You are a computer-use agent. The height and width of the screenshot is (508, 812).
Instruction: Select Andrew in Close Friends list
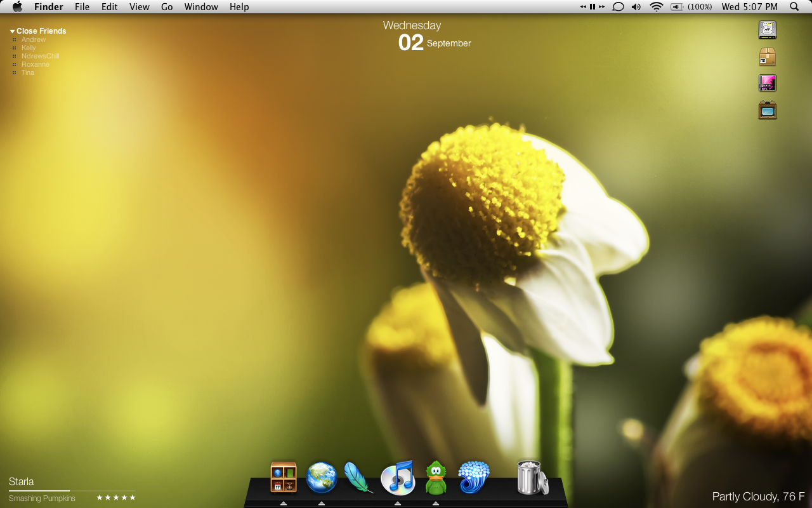(x=33, y=39)
